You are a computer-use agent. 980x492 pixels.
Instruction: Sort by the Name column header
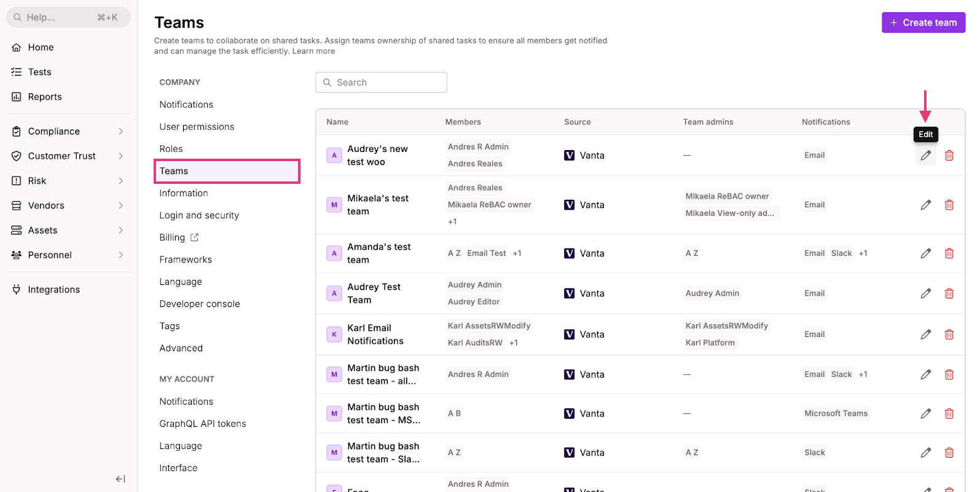337,122
